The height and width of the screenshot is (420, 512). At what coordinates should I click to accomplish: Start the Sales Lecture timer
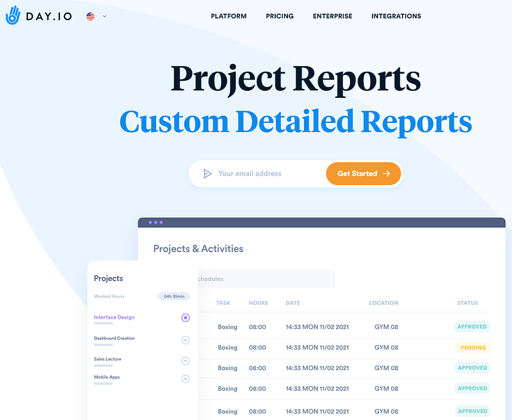pos(185,361)
